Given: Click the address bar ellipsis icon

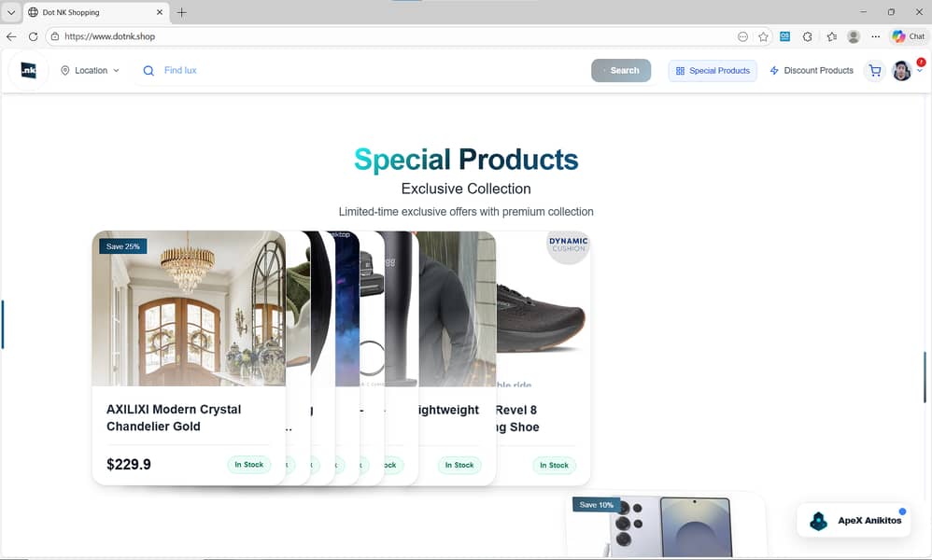Looking at the screenshot, I should point(742,36).
